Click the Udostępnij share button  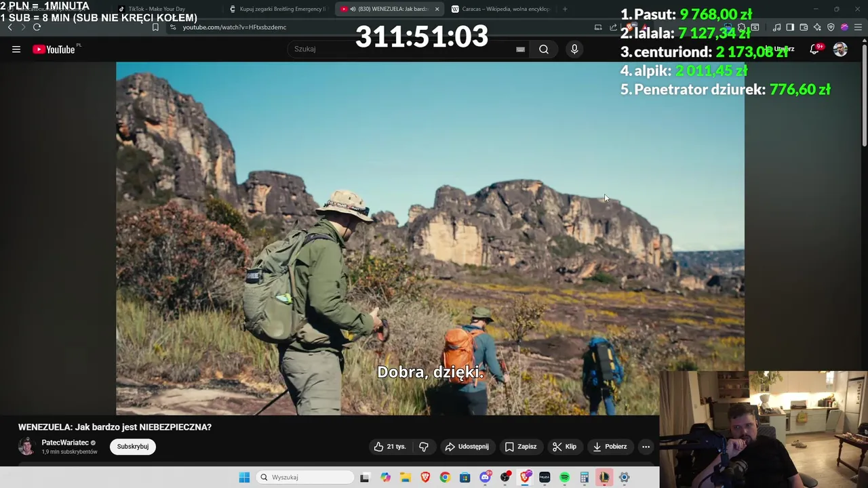point(467,447)
